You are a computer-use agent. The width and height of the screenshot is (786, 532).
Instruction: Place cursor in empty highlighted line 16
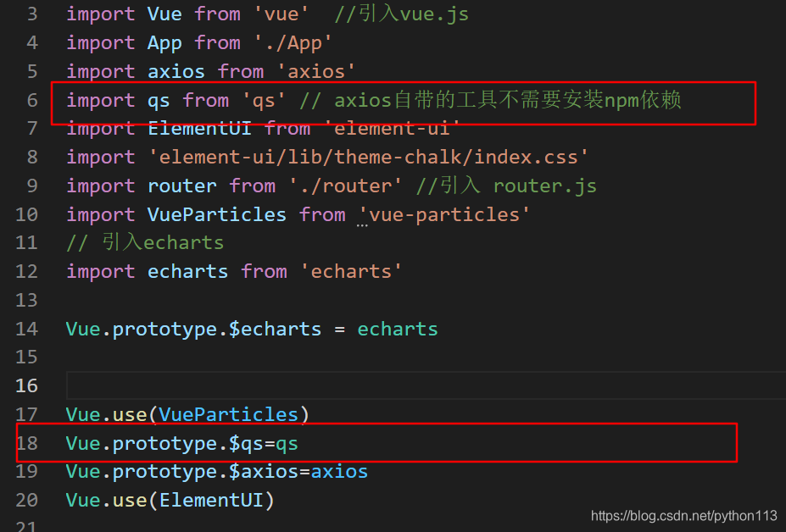coord(426,385)
